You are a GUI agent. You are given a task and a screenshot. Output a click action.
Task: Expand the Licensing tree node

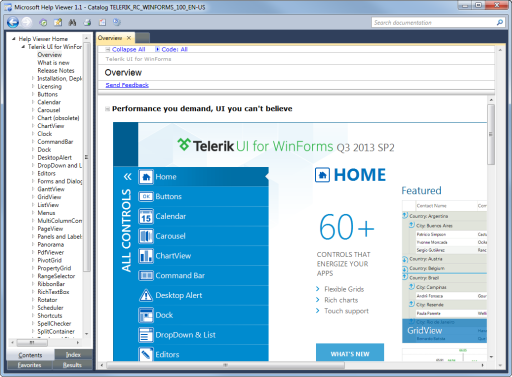(x=33, y=86)
